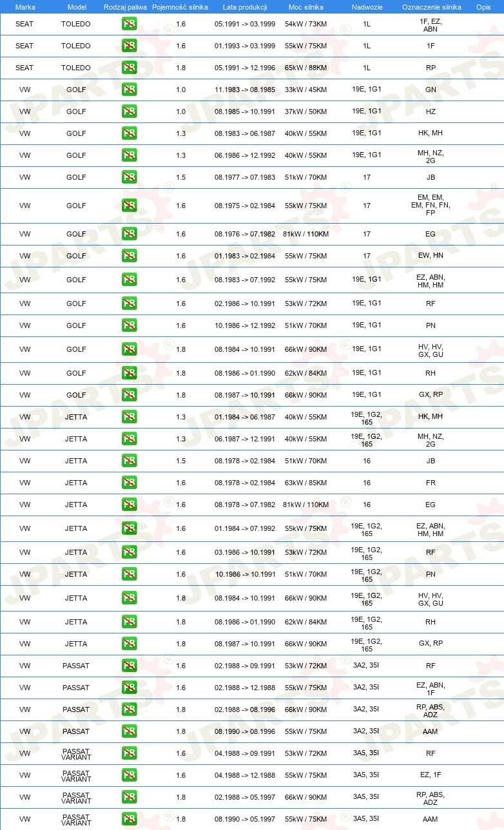
Task: Select the '01.1984 -> 07.1992' JETTA dates
Action: click(245, 528)
